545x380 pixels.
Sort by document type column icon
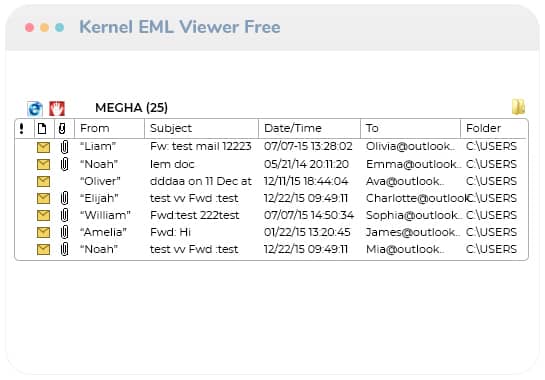(x=42, y=128)
